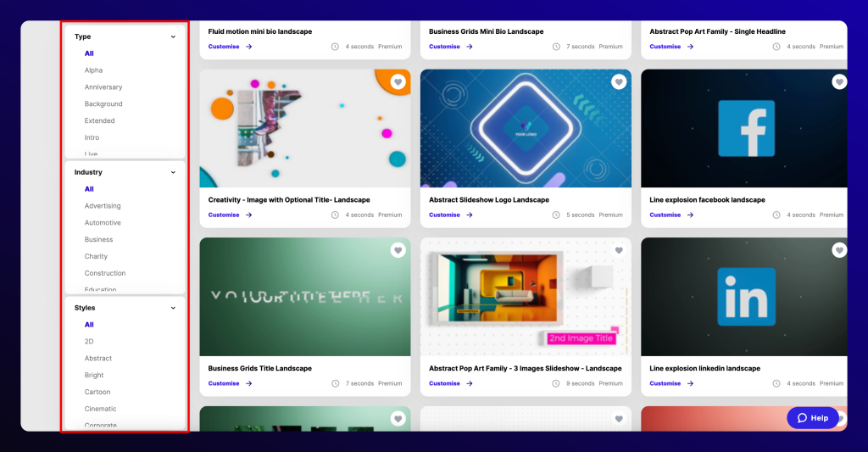Viewport: 868px width, 452px height.
Task: Filter Styles by Abstract
Action: click(98, 359)
